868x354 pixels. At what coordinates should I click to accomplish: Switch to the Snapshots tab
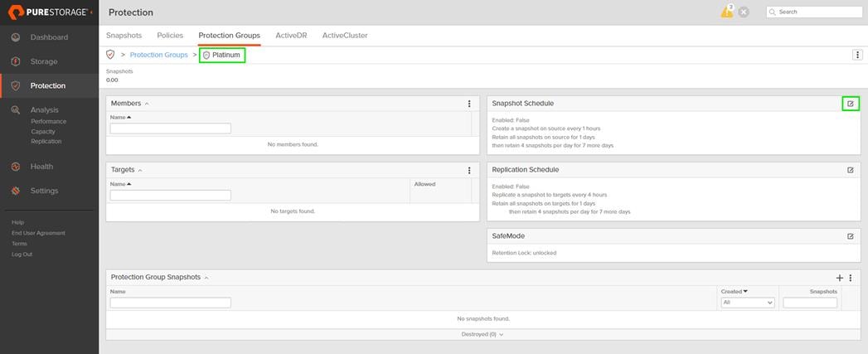point(124,36)
